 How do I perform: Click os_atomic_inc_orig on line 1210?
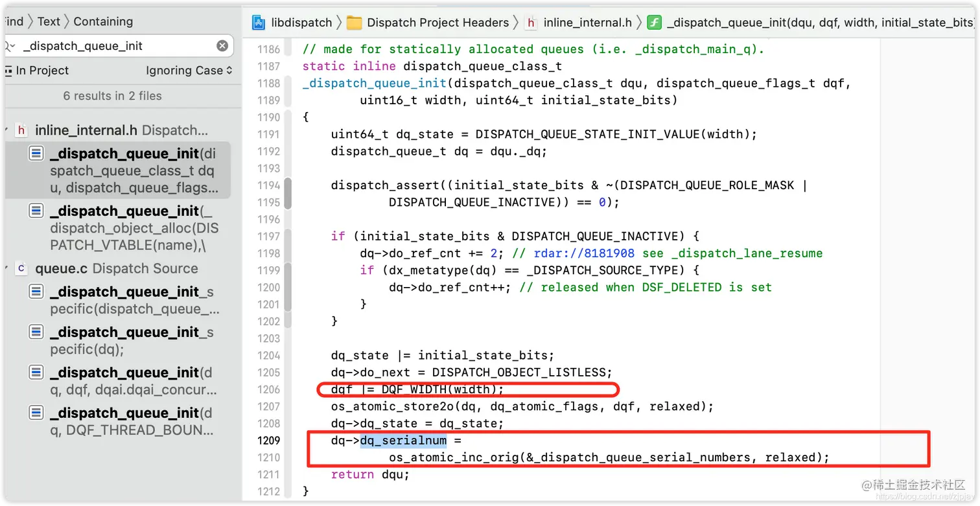point(454,457)
